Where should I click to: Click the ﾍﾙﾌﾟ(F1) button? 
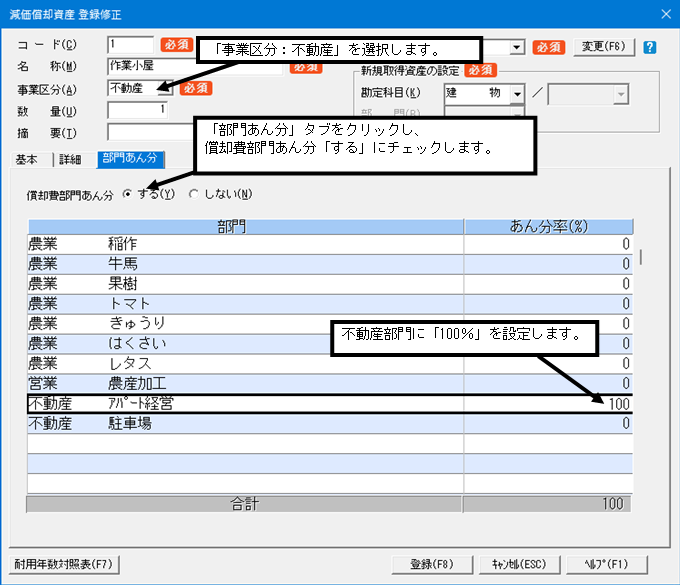click(x=606, y=564)
